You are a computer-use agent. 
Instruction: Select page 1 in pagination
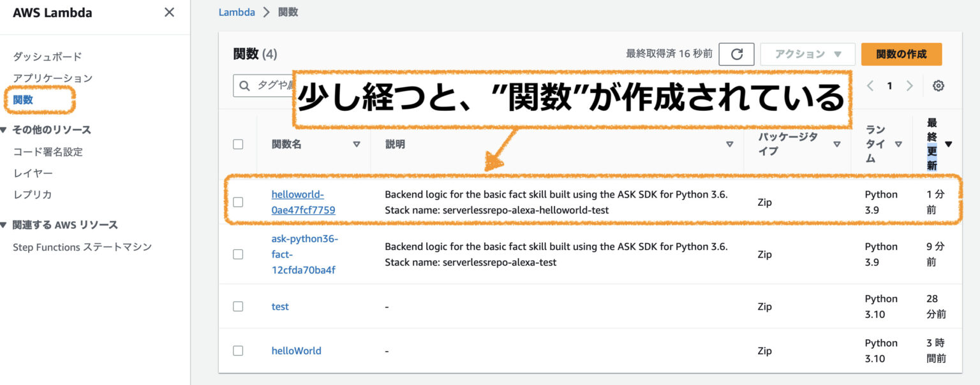click(x=889, y=85)
